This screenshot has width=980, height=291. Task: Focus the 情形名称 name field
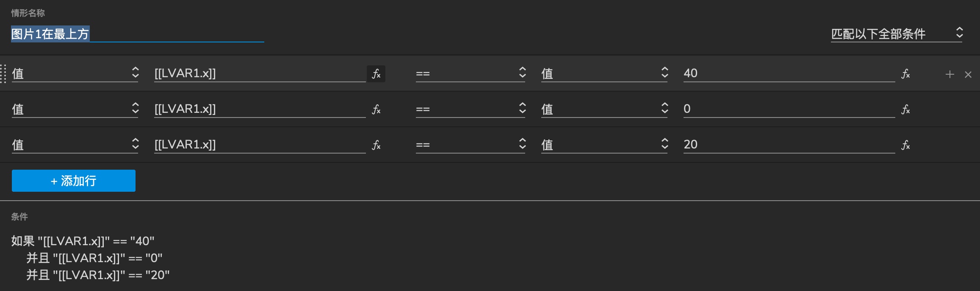pyautogui.click(x=138, y=34)
